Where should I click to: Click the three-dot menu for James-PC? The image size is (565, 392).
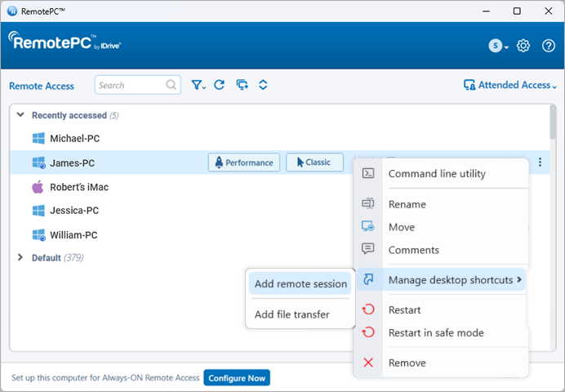(540, 163)
